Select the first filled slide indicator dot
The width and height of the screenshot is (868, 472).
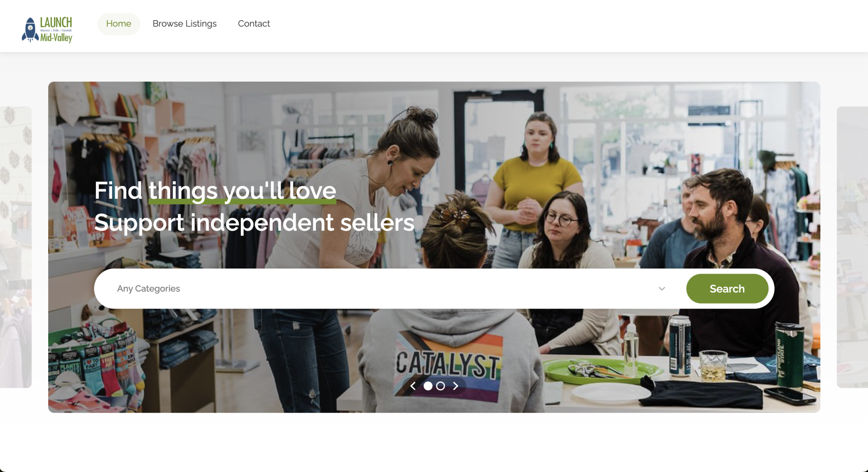(x=428, y=386)
